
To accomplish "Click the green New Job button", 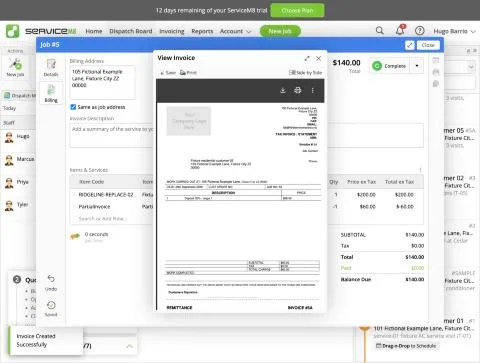I will point(280,31).
